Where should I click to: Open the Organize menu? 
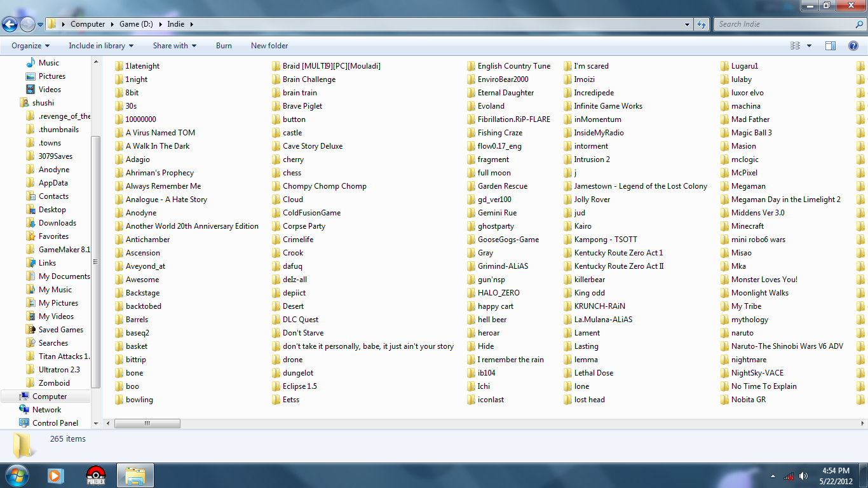pos(31,46)
